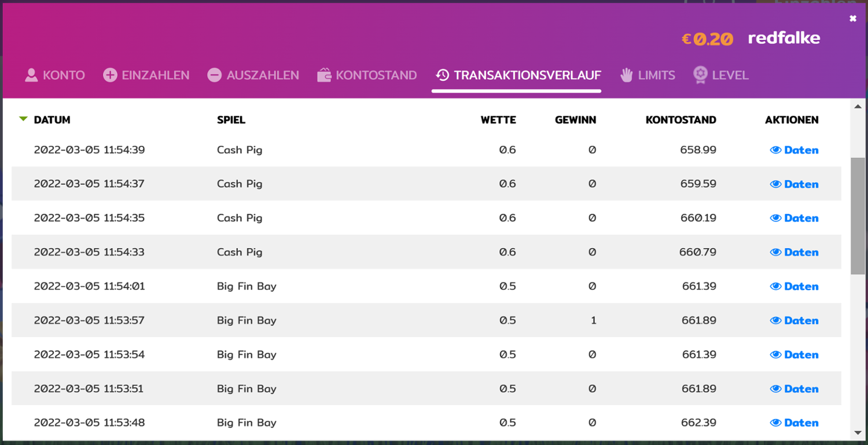Click the person icon beside Konto
Image resolution: width=868 pixels, height=445 pixels.
pos(31,75)
